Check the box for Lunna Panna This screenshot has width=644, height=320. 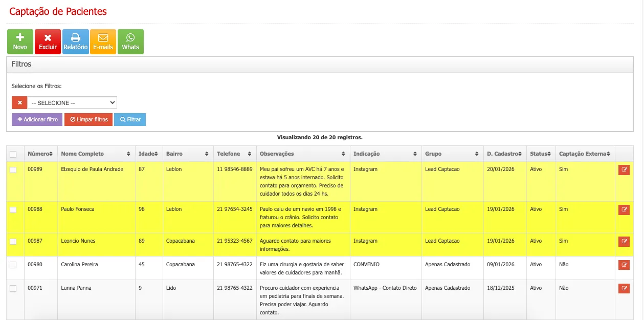(x=13, y=289)
